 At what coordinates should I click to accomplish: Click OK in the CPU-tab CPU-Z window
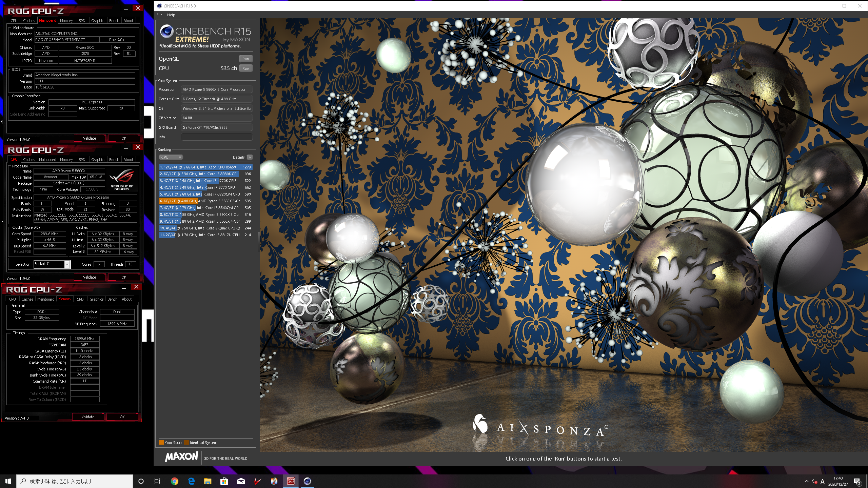point(124,277)
